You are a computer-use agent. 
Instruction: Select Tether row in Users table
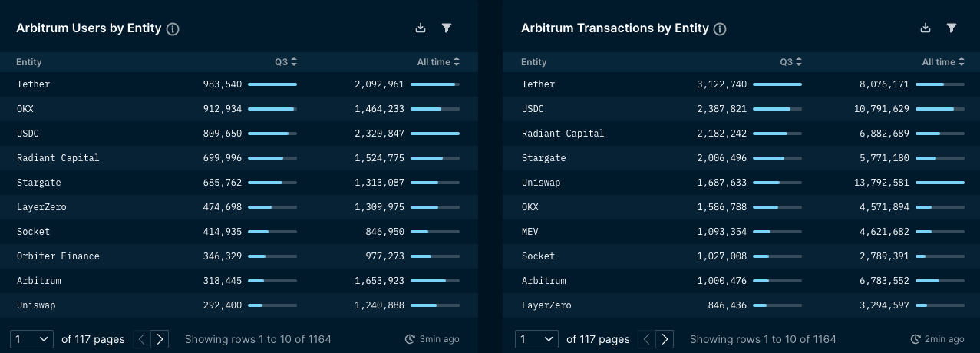click(x=239, y=84)
